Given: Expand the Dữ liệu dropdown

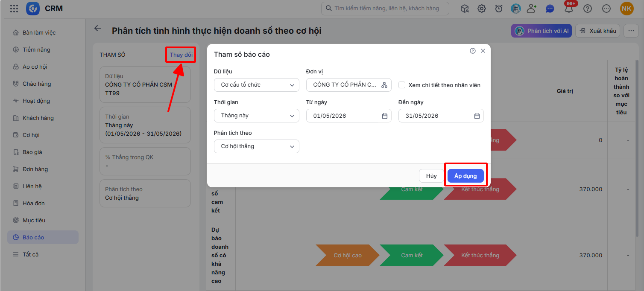Looking at the screenshot, I should (x=256, y=85).
